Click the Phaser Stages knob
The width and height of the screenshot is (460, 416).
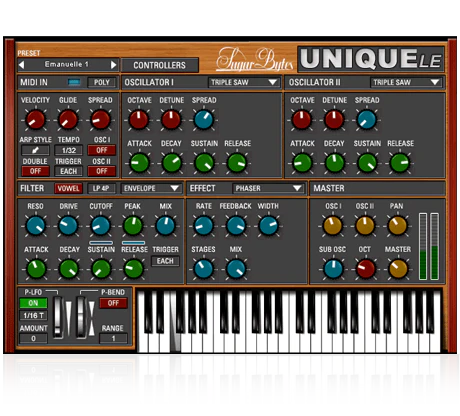tap(204, 269)
